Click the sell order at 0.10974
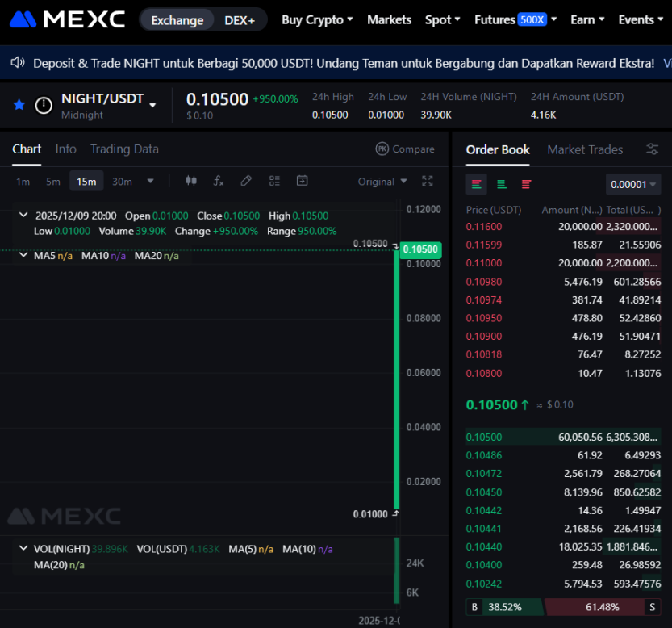Viewport: 672px width, 628px height. coord(563,299)
